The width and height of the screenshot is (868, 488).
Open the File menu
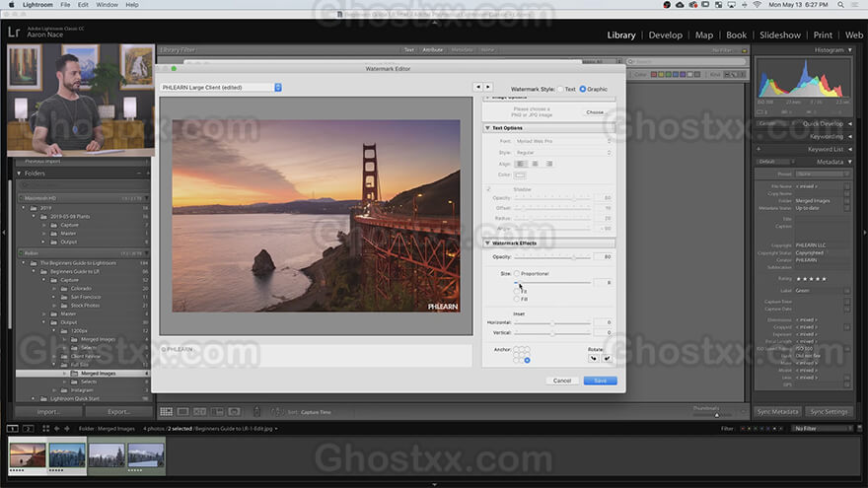tap(65, 4)
